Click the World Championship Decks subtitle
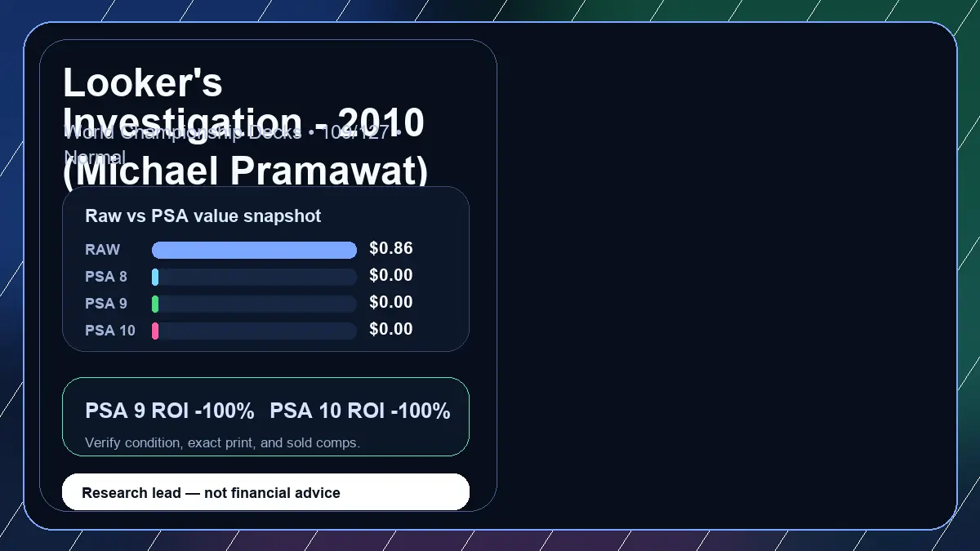The image size is (980, 551). [x=233, y=144]
